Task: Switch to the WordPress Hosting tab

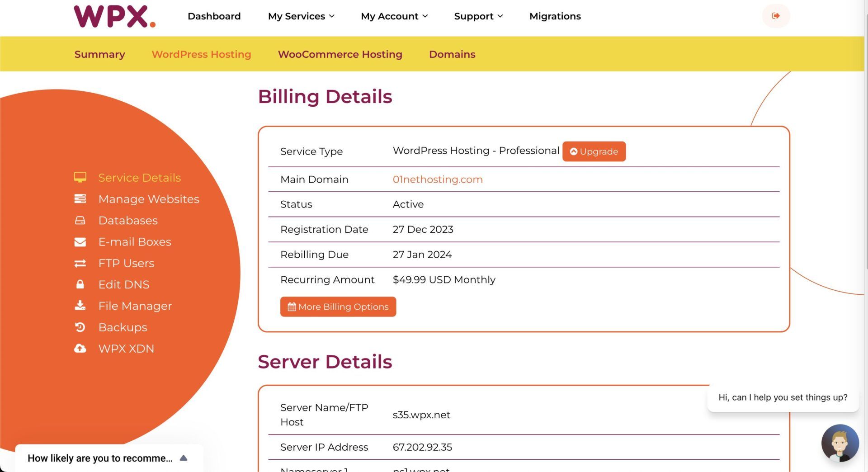Action: (x=201, y=54)
